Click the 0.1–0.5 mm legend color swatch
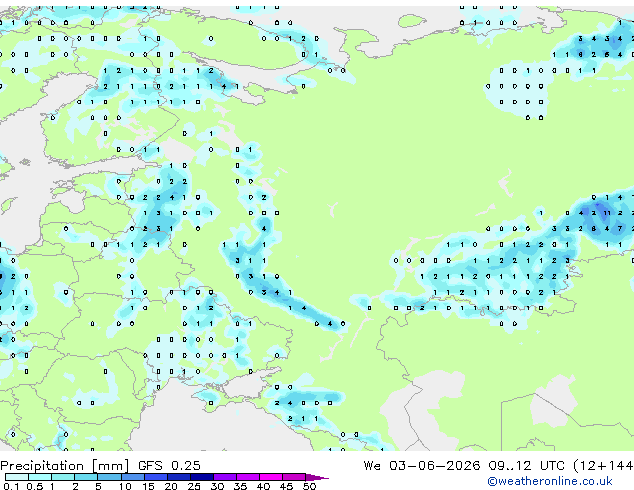Image resolution: width=634 pixels, height=490 pixels. tap(17, 477)
